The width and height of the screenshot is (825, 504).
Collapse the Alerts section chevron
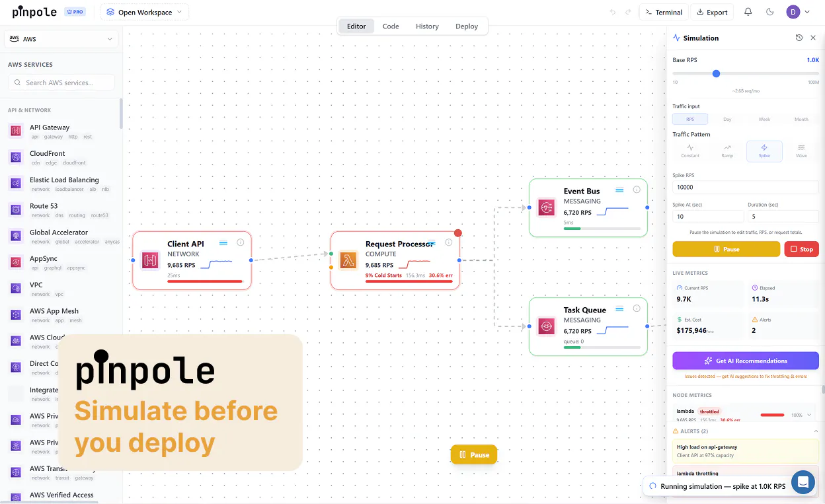click(816, 431)
